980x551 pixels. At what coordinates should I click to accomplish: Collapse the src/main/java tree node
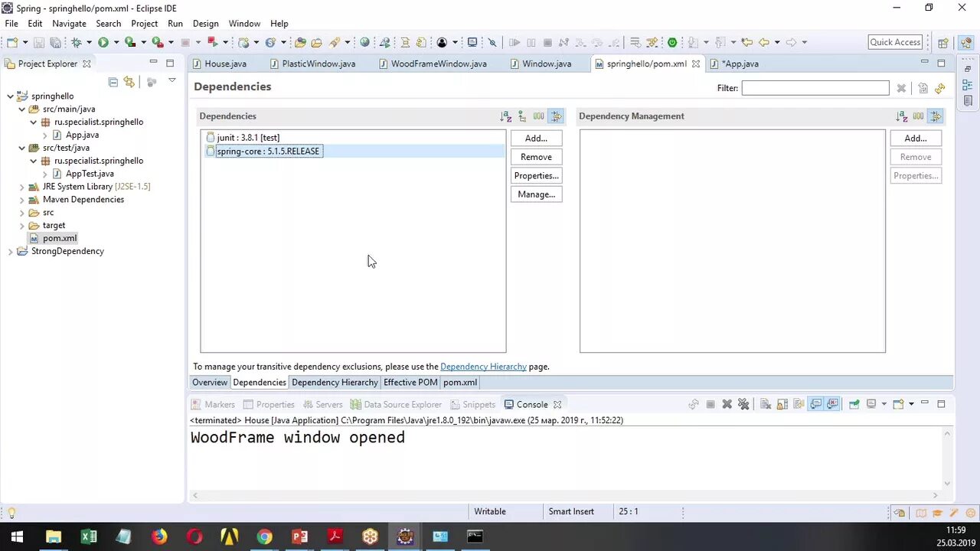pos(22,109)
